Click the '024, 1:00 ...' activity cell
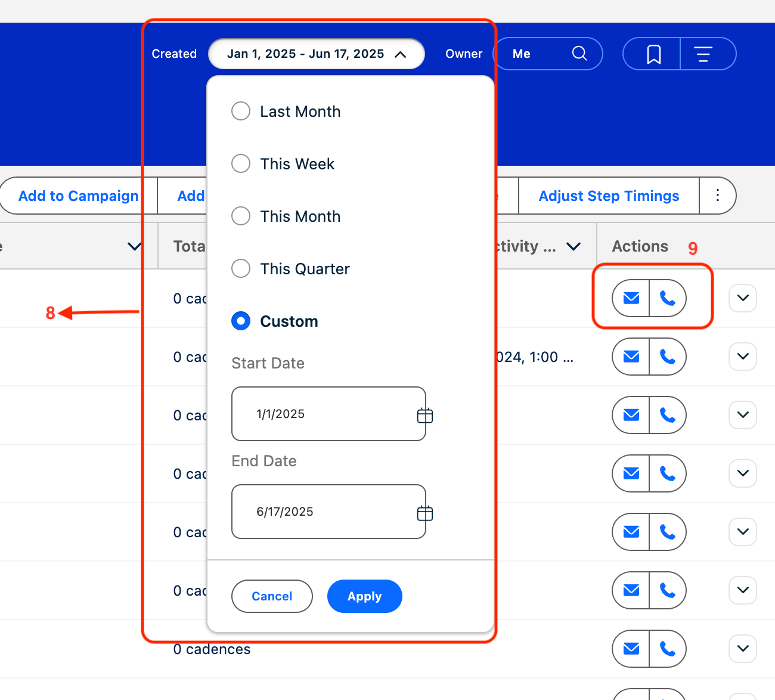 click(535, 357)
